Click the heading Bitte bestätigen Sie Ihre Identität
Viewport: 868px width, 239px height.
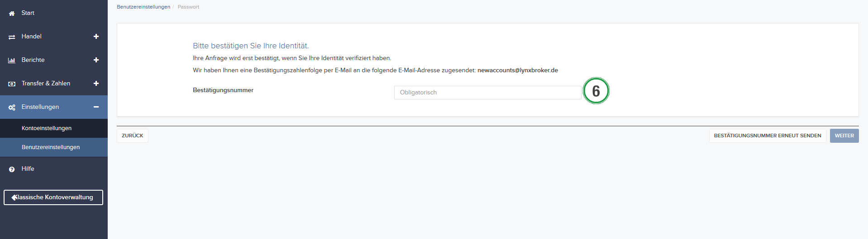click(x=251, y=46)
